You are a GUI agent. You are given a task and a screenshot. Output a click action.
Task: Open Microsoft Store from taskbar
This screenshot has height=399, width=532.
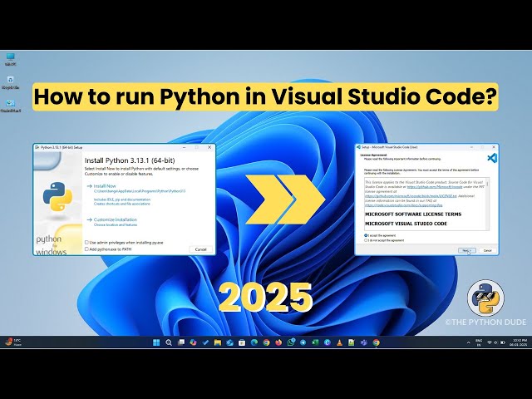point(242,342)
